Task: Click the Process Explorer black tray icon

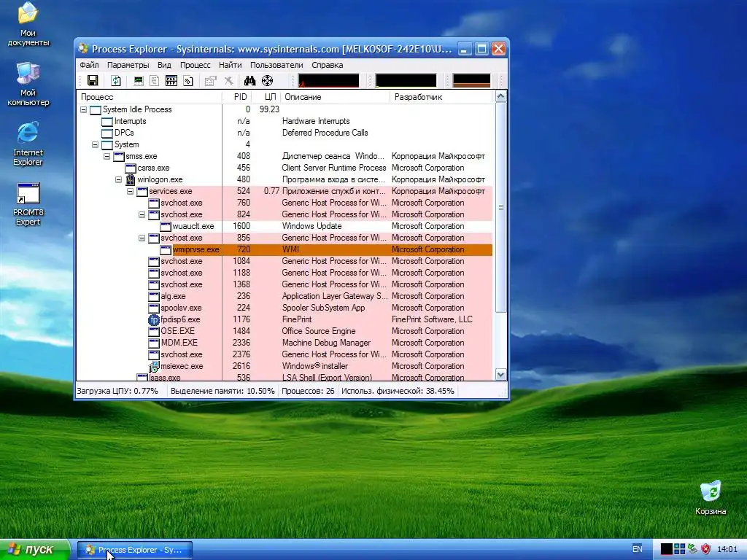Action: (666, 549)
